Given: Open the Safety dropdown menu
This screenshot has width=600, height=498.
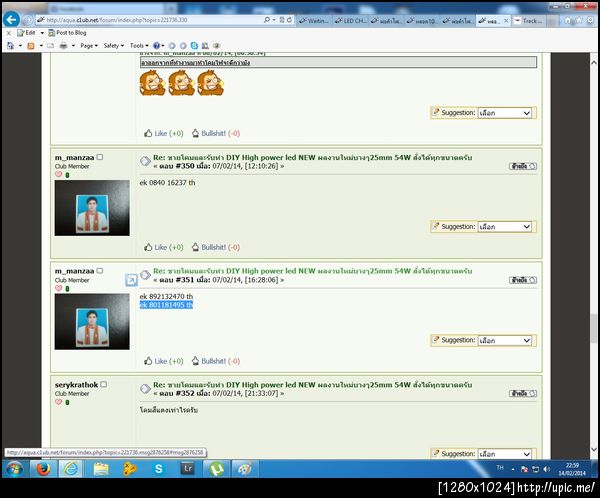Looking at the screenshot, I should point(114,46).
